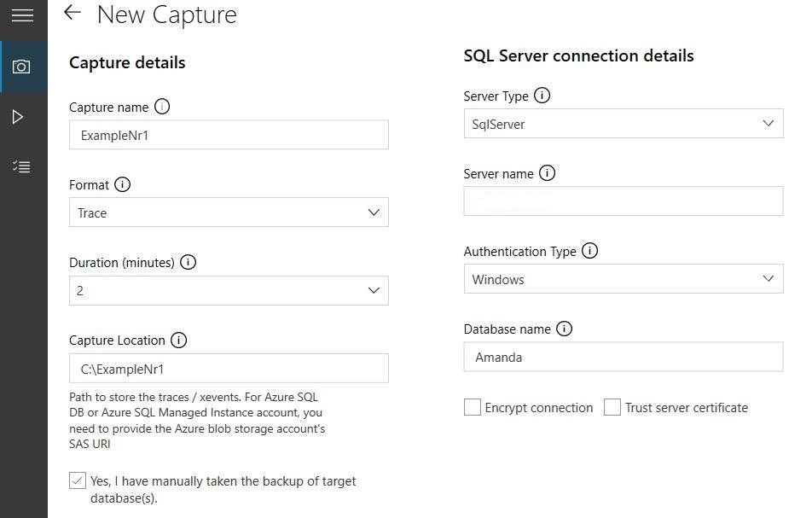
Task: Click the Format info tooltip icon
Action: [x=122, y=184]
